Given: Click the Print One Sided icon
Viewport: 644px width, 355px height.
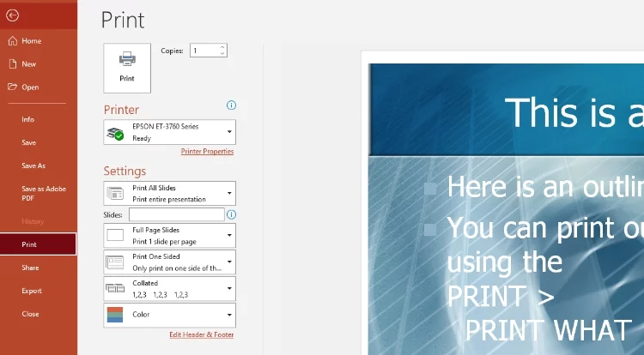Looking at the screenshot, I should pos(115,262).
